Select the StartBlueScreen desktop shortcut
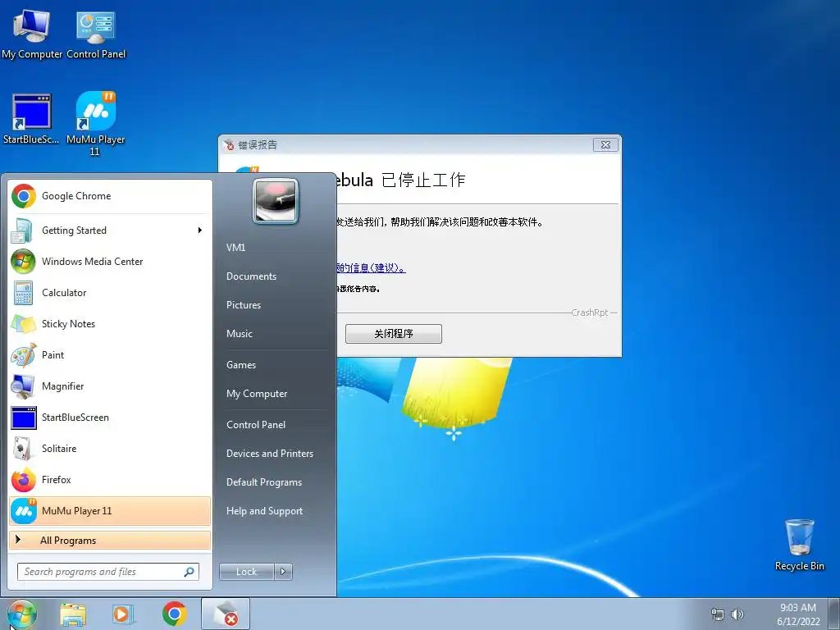Viewport: 840px width, 630px height. pos(32,119)
